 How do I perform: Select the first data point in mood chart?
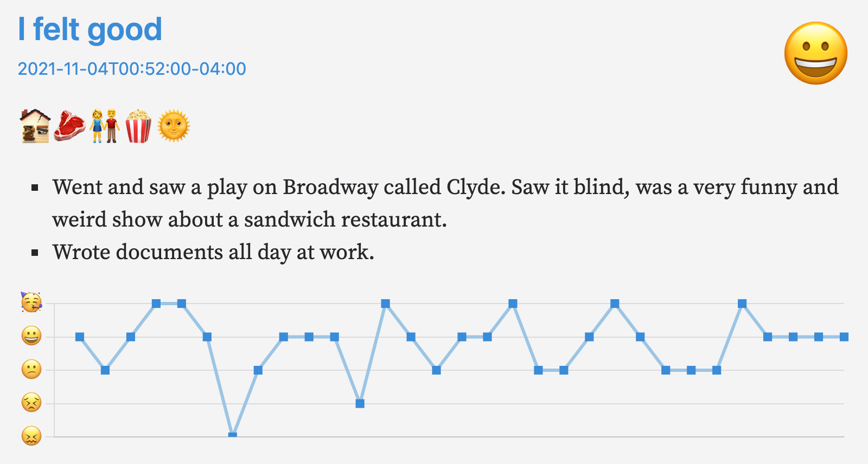[x=80, y=337]
